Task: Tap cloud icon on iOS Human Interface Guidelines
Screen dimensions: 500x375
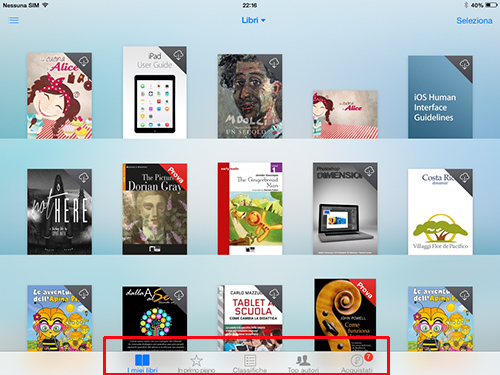Action: click(x=464, y=64)
